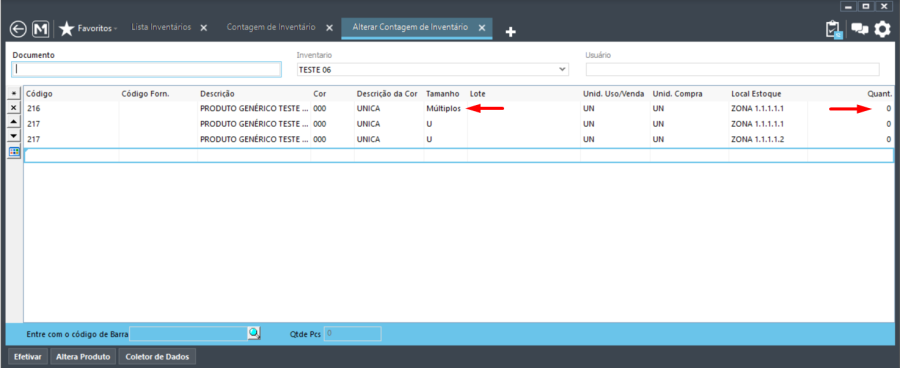Click the back arrow icon

click(18, 29)
